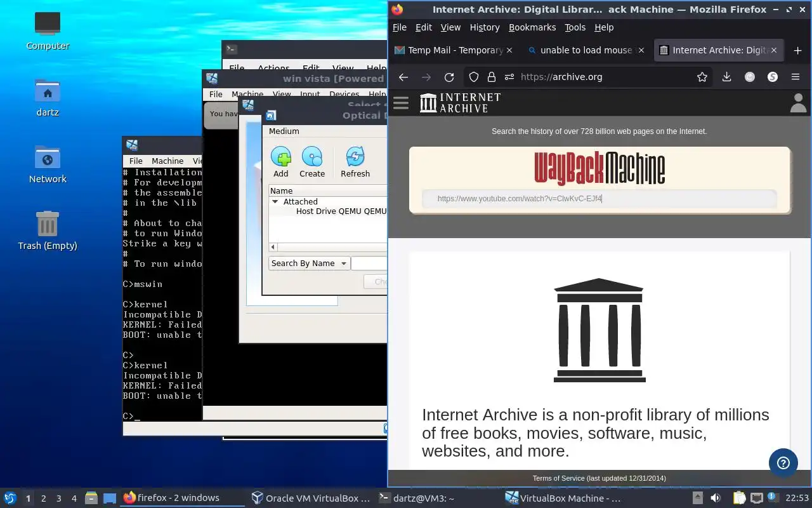The width and height of the screenshot is (812, 508).
Task: Open the tracking protection shield icon
Action: (473, 77)
